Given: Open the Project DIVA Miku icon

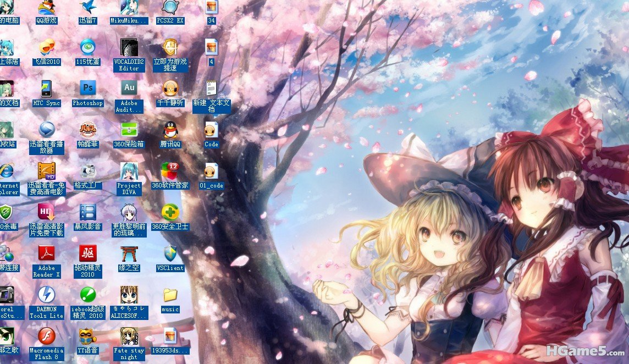Looking at the screenshot, I should [129, 172].
